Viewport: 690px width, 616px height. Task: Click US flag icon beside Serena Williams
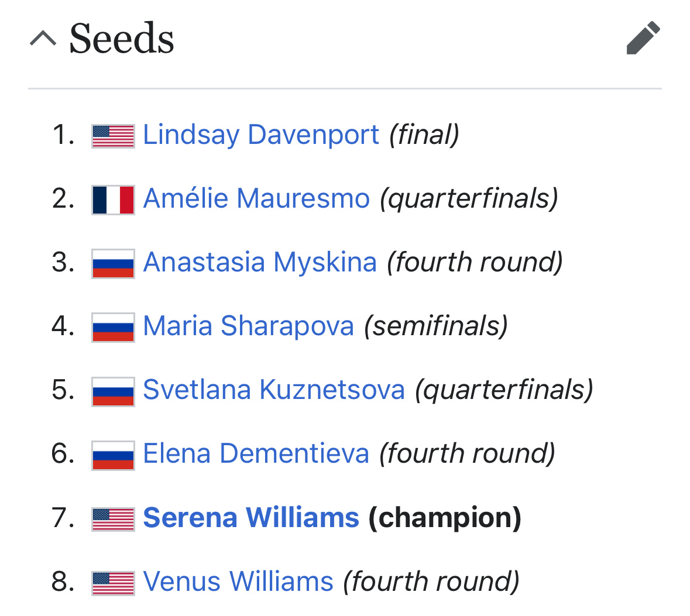tap(113, 519)
